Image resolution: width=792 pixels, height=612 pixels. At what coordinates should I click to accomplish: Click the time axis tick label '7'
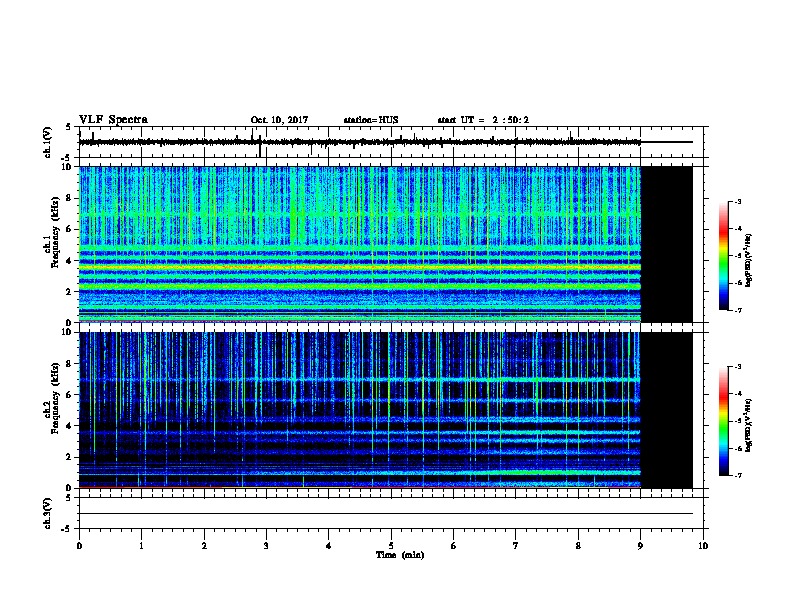tap(516, 545)
